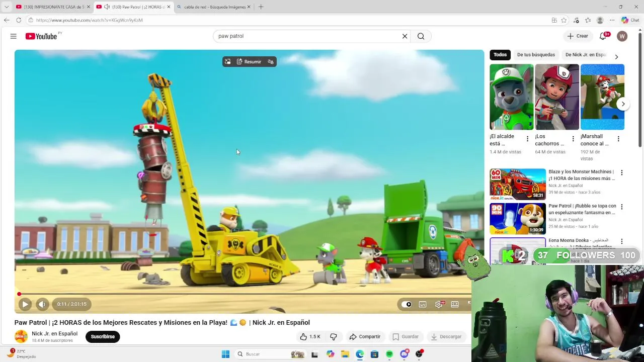Go to the YouTube home logo
644x362 pixels.
pyautogui.click(x=41, y=36)
